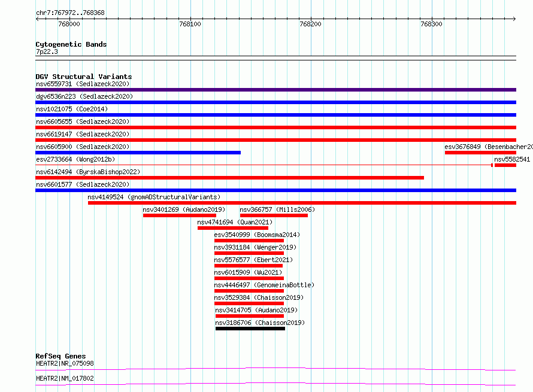Click the nsv6015909 (Wu2021) label
Screen dimensions: 533x392
click(x=248, y=272)
